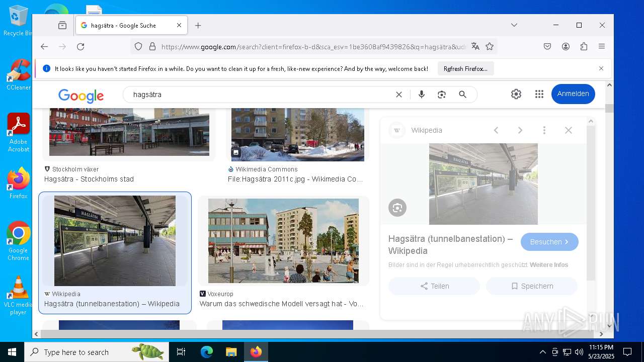Close the image preview panel
This screenshot has width=644, height=362.
pos(569,130)
